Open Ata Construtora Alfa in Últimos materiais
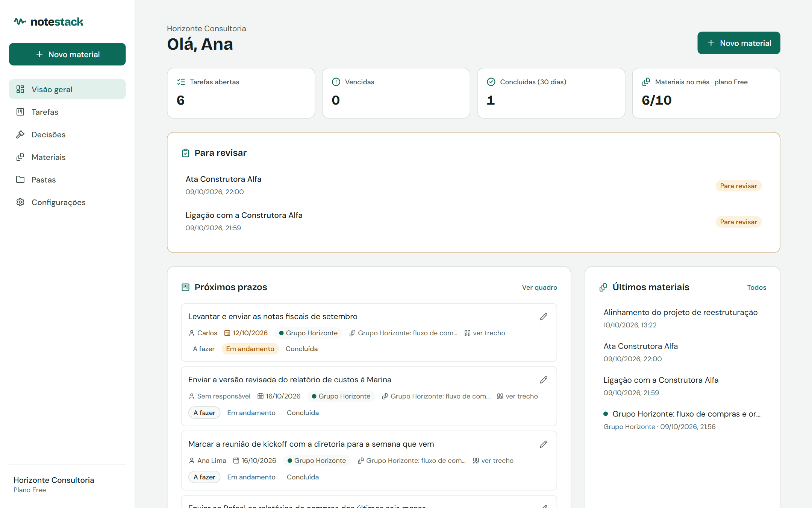The width and height of the screenshot is (812, 508). point(682,352)
